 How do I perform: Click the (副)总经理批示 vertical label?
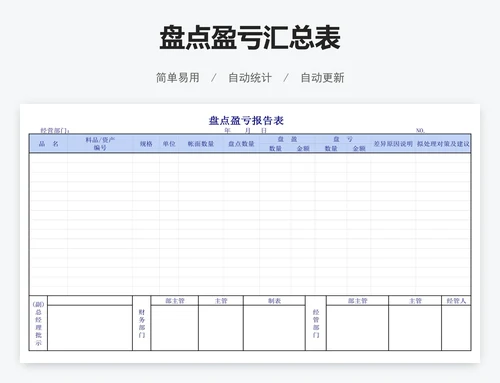tap(38, 323)
